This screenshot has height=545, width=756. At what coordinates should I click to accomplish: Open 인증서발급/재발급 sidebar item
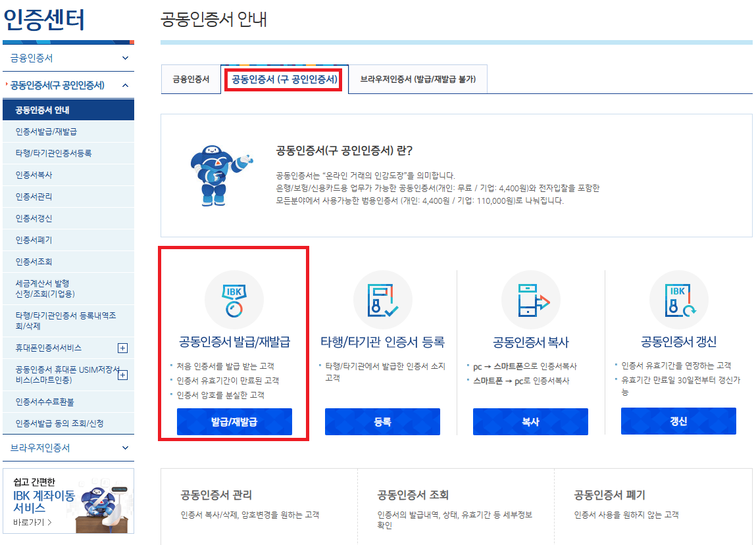pos(68,131)
